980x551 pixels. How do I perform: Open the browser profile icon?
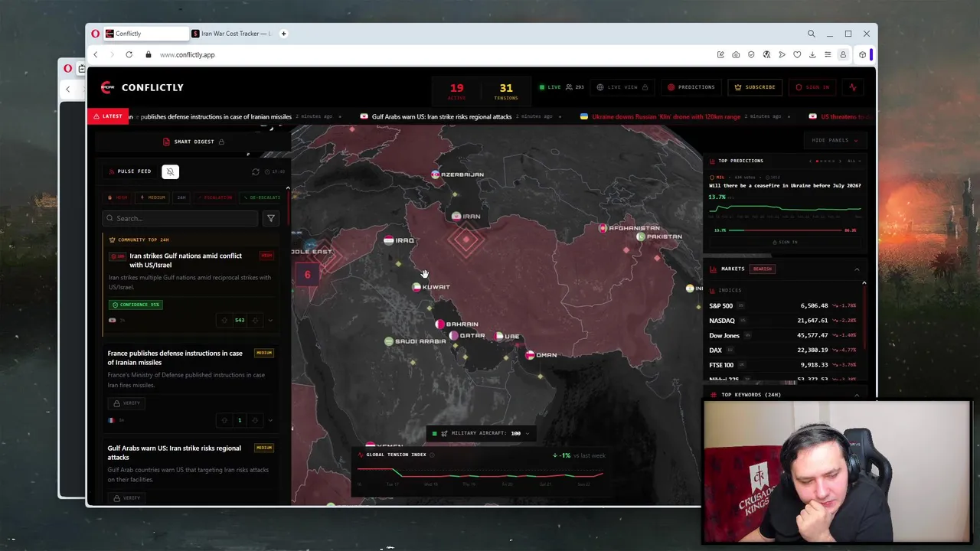[x=843, y=55]
